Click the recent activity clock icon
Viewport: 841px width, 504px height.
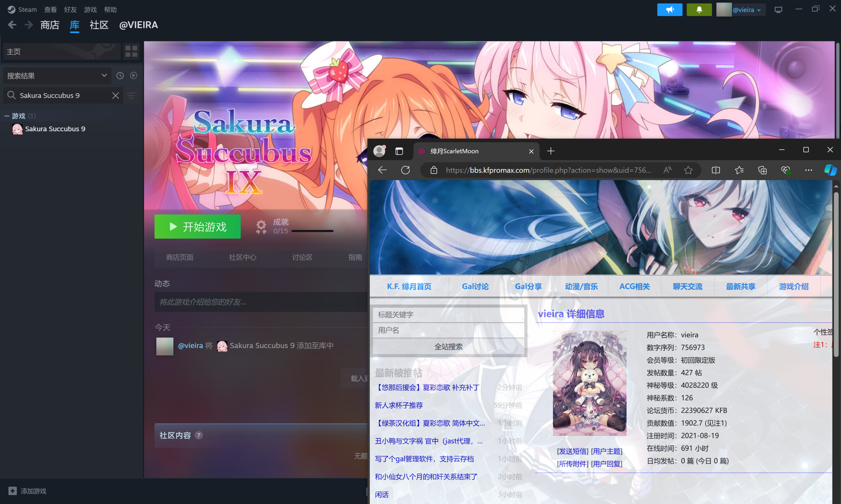tap(120, 75)
